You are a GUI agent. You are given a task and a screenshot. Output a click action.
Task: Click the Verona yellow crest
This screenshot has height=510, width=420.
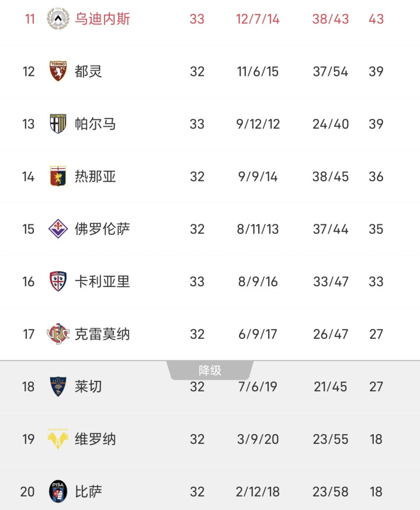[x=58, y=439]
